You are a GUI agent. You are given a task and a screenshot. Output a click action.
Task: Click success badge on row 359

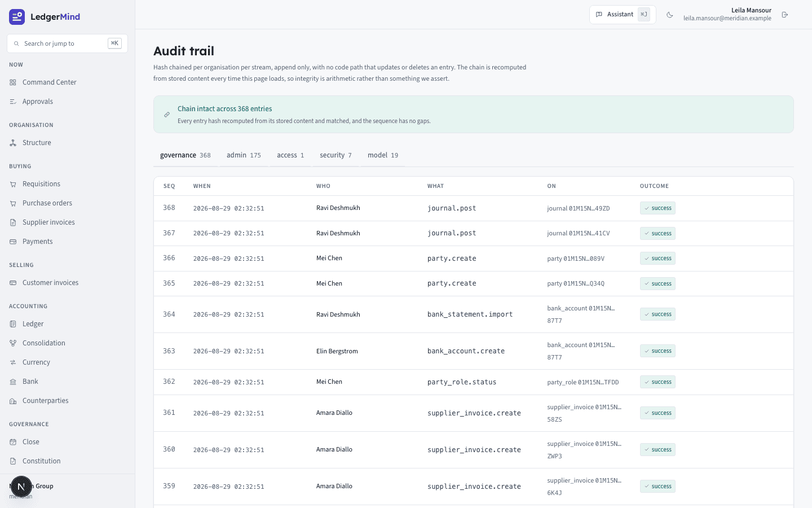[x=657, y=487]
